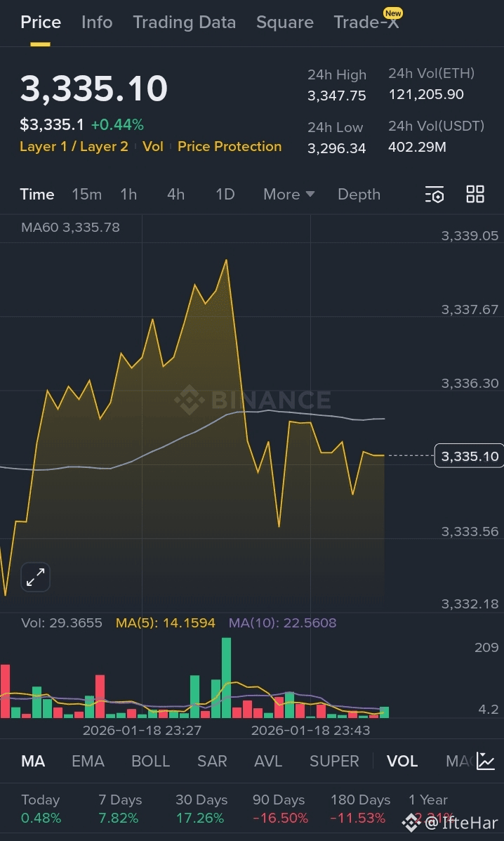This screenshot has height=841, width=504.
Task: Open Layer 1 / Layer 2 tag
Action: [x=74, y=146]
